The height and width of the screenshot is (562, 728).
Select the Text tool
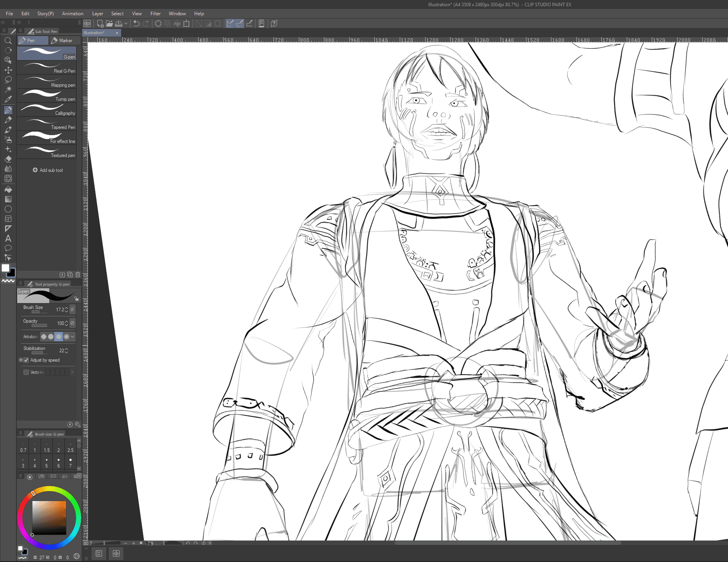(8, 239)
